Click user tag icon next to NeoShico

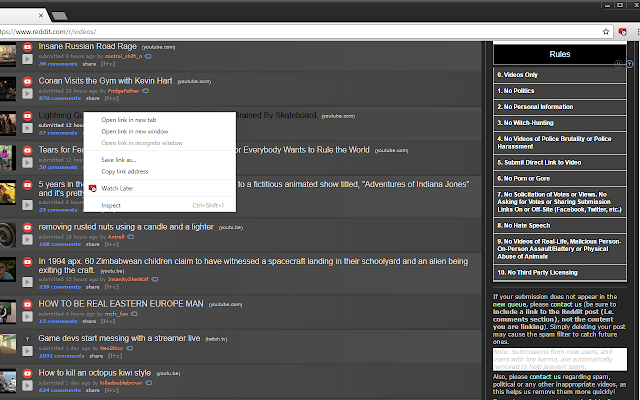[x=129, y=348]
